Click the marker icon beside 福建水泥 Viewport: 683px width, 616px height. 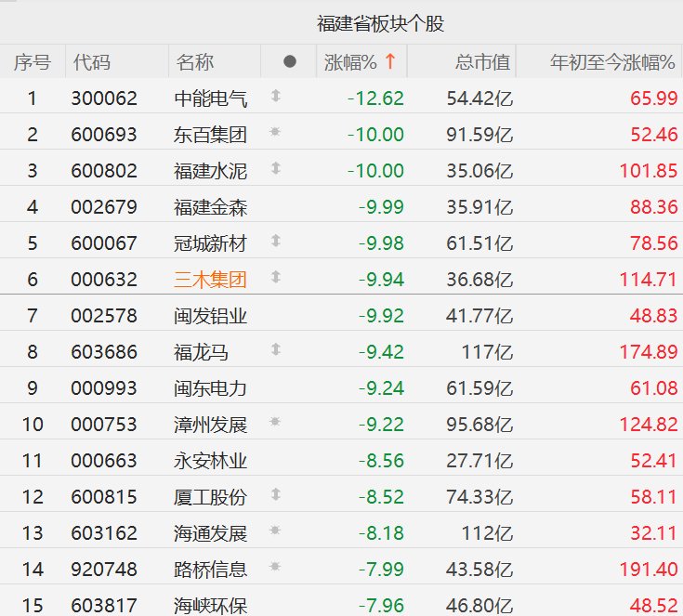pyautogui.click(x=275, y=169)
